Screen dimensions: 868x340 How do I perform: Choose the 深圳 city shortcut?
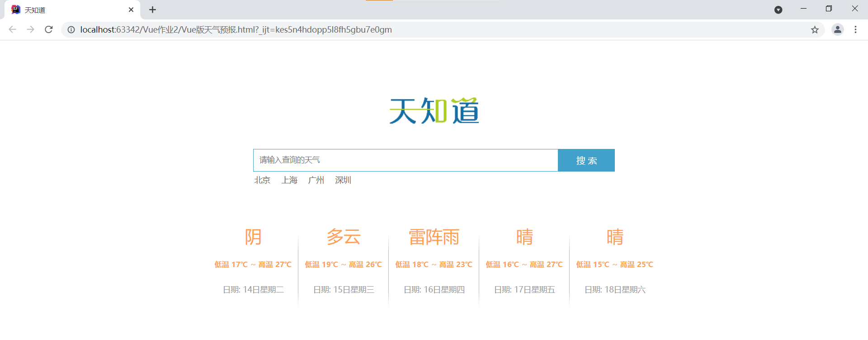[343, 180]
